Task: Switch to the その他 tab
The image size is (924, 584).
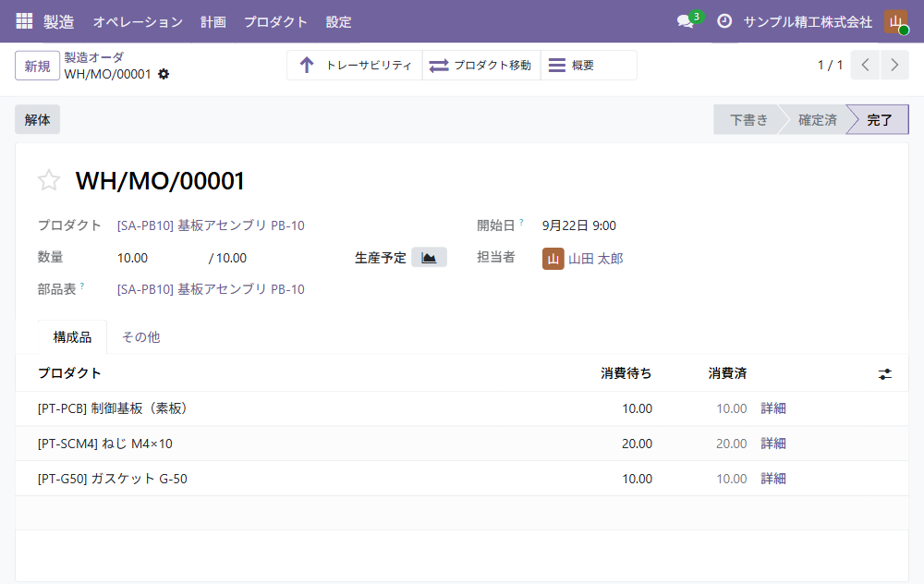Action: 140,337
